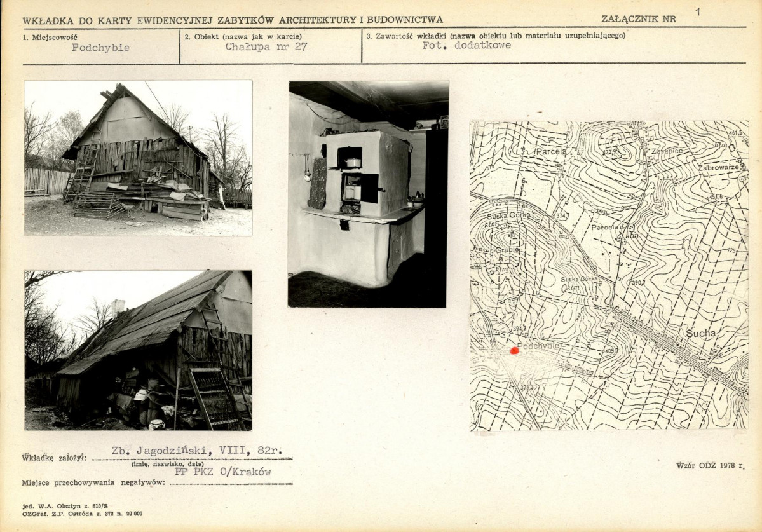Click the card header title text
This screenshot has height=532, width=762.
coord(233,20)
